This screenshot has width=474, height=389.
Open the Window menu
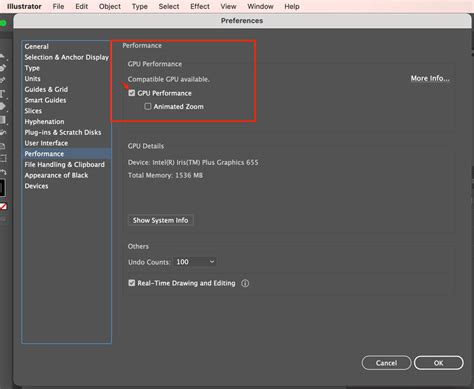click(260, 6)
